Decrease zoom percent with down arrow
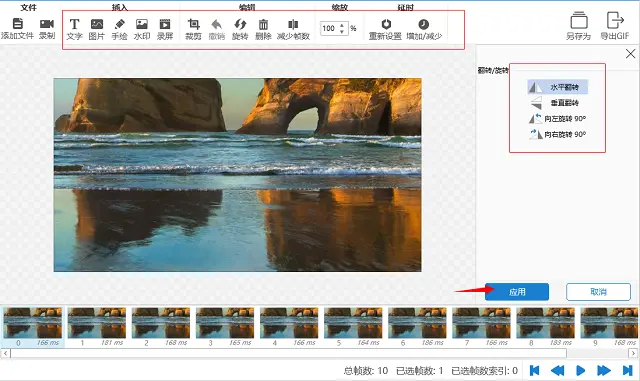640x381 pixels. (342, 31)
